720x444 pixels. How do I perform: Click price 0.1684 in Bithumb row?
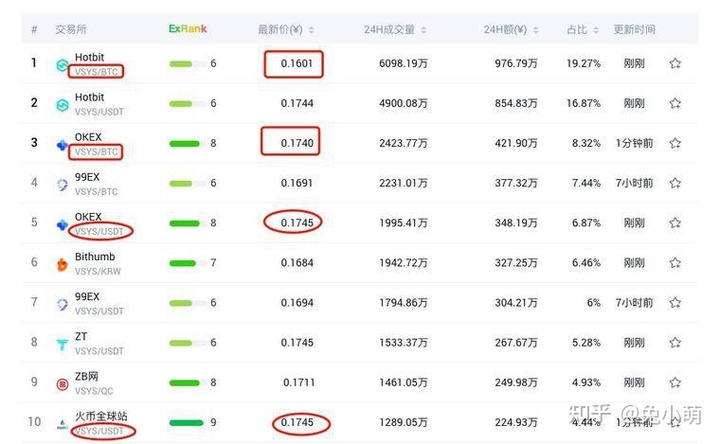point(297,263)
